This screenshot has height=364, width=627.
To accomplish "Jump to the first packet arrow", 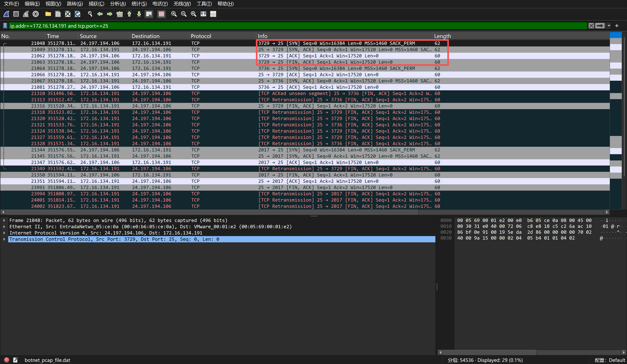I will [129, 14].
